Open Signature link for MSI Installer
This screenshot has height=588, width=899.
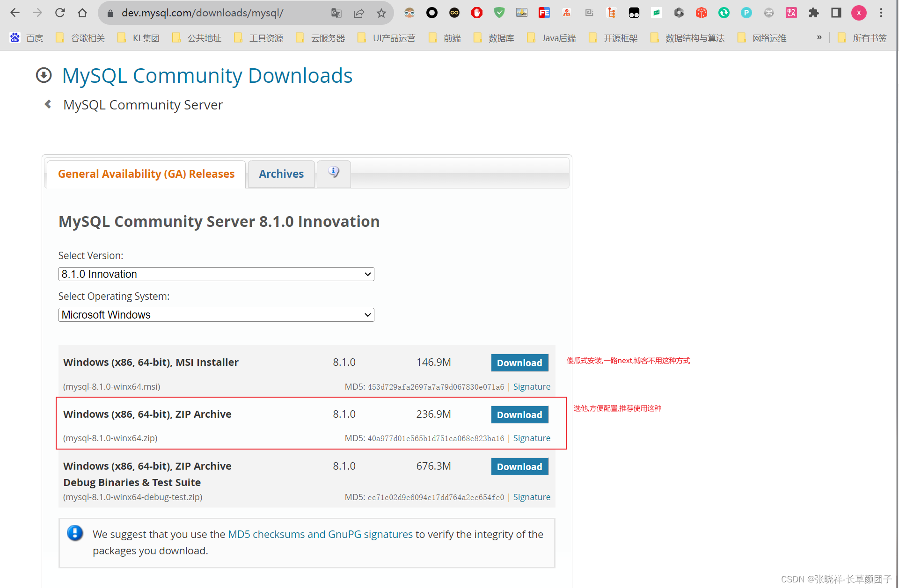(532, 387)
